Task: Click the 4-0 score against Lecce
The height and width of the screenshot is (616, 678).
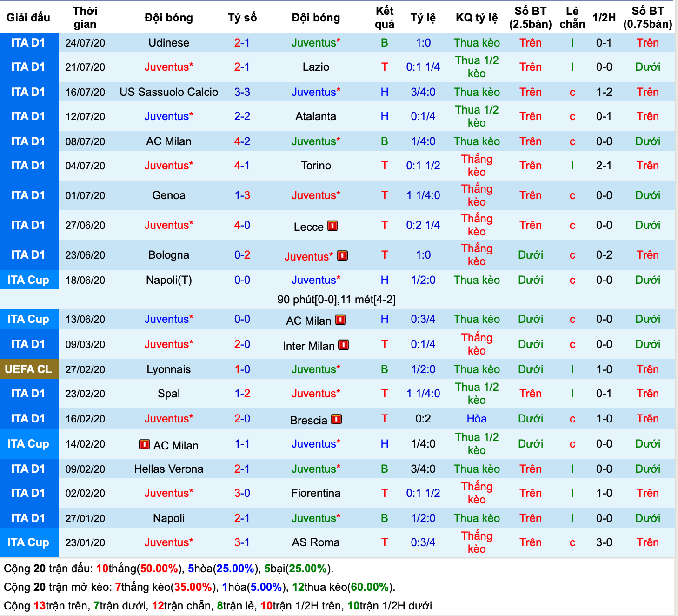Action: [x=242, y=225]
